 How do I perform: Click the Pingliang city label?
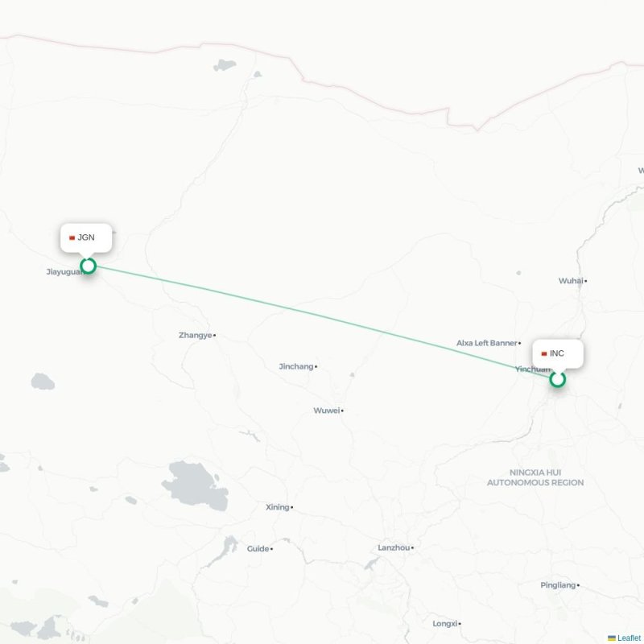pyautogui.click(x=558, y=585)
